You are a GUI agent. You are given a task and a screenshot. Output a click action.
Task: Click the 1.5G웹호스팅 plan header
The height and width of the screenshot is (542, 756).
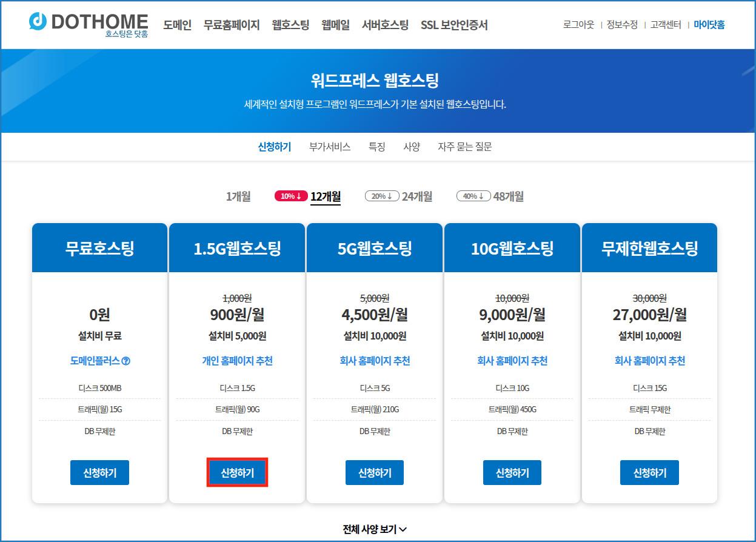(237, 248)
